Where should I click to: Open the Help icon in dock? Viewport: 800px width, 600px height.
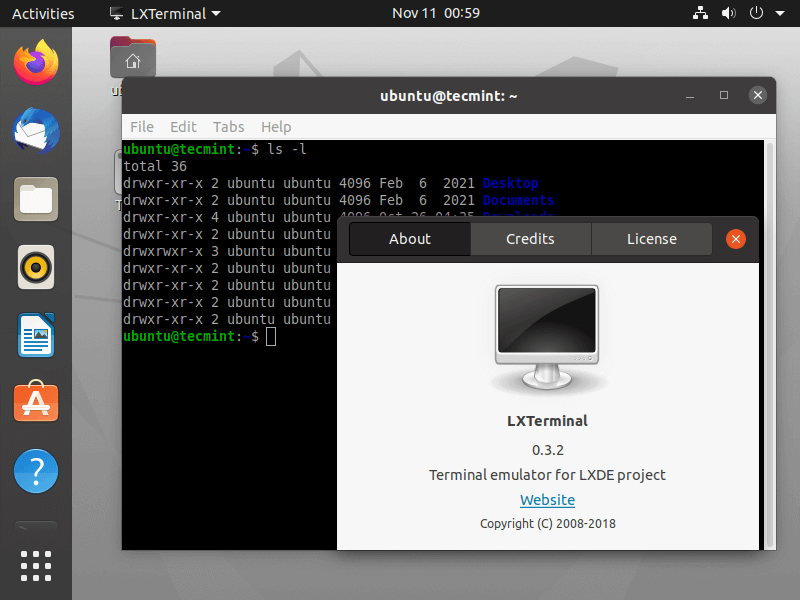tap(36, 471)
